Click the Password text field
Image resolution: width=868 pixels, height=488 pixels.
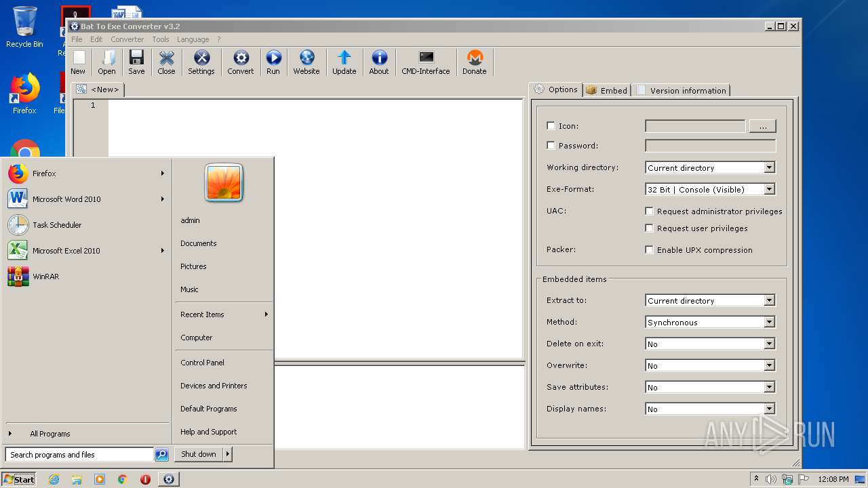[x=710, y=146]
